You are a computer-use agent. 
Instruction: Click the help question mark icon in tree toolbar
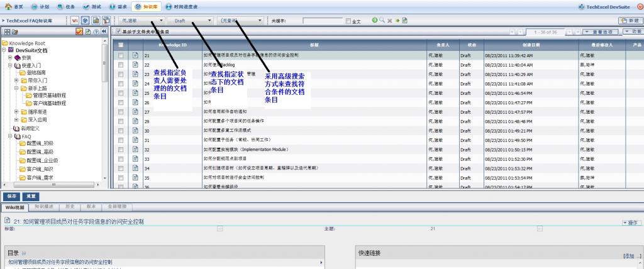[x=96, y=31]
